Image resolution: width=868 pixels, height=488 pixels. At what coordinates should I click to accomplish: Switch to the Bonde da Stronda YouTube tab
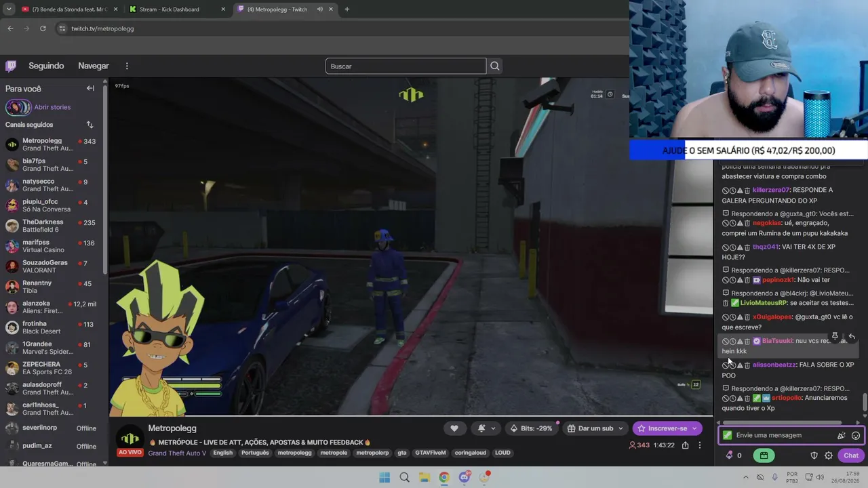(x=68, y=9)
